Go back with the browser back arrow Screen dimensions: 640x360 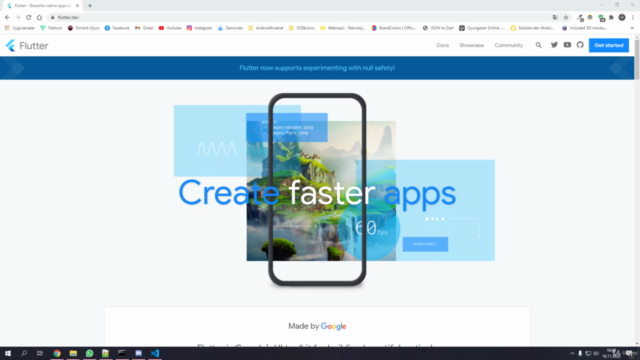click(7, 17)
